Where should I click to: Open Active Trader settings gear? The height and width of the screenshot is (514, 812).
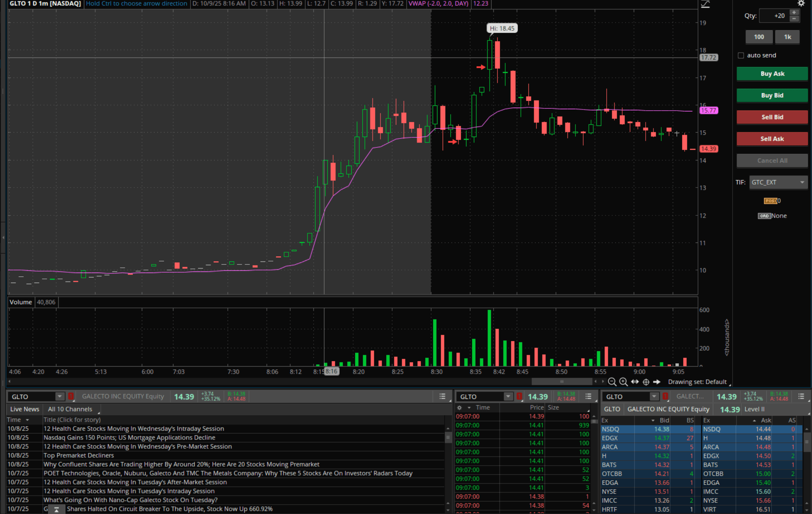point(801,4)
